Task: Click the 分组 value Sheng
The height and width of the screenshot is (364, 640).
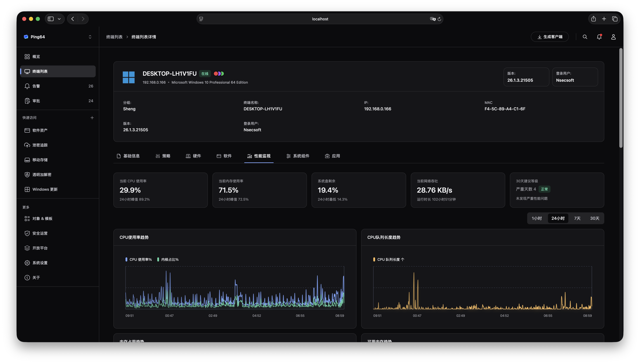Action: tap(129, 109)
